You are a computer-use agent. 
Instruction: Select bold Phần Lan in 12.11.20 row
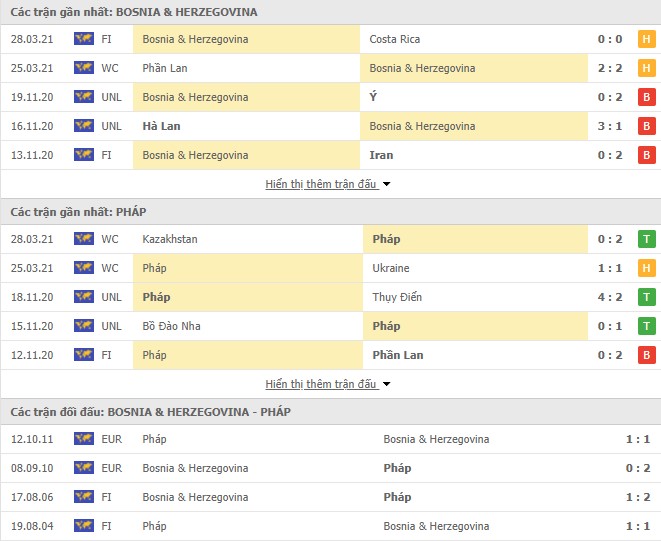pyautogui.click(x=398, y=355)
